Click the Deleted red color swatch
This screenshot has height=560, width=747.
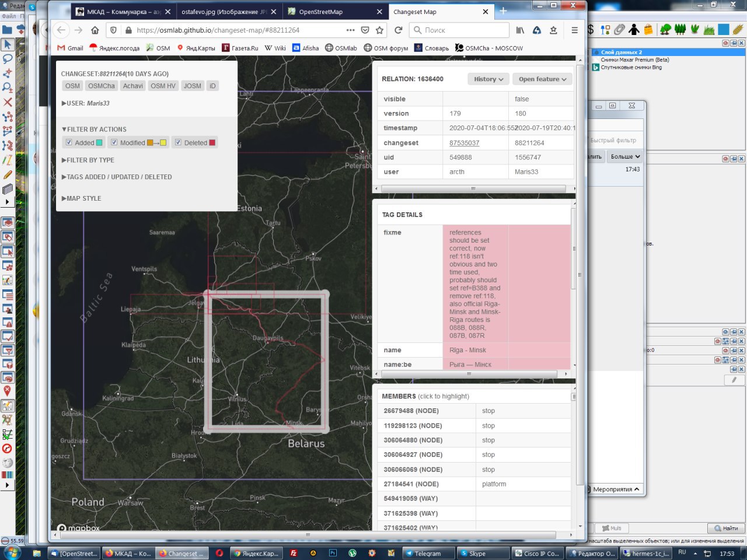tap(212, 142)
